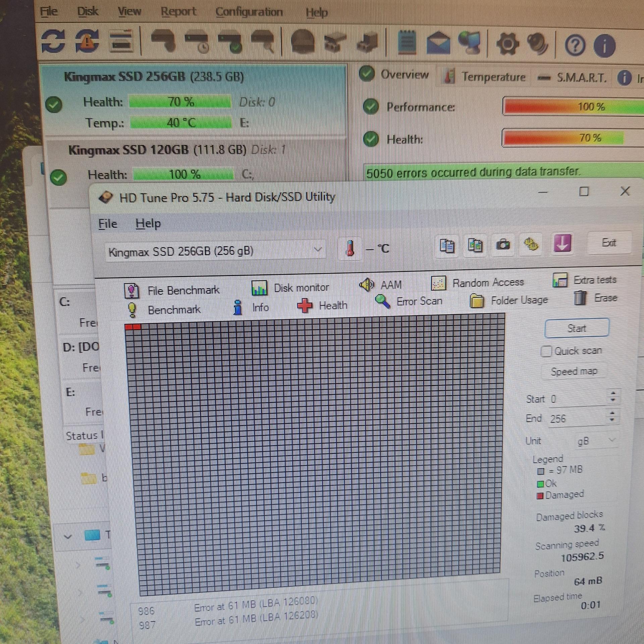The height and width of the screenshot is (644, 644).
Task: Switch to the File Benchmark tab
Action: pos(172,290)
